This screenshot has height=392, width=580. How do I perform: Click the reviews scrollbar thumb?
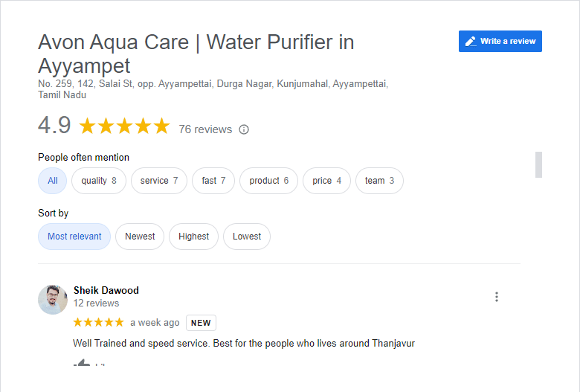[538, 164]
